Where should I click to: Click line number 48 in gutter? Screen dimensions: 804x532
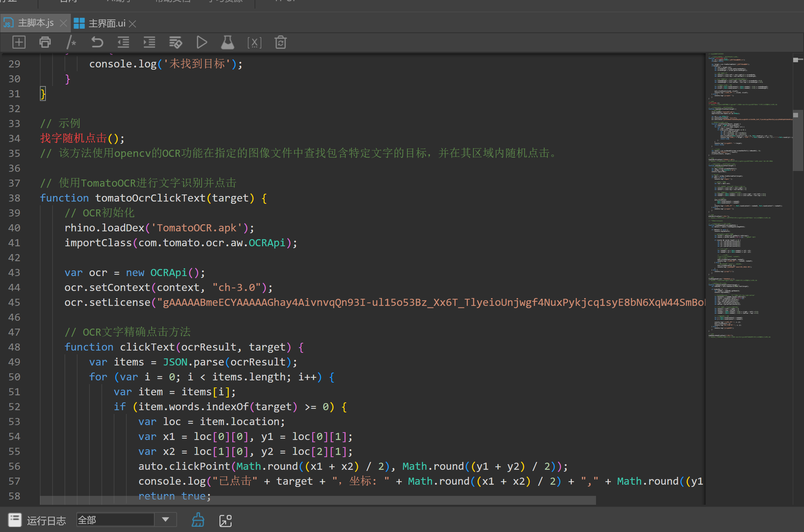coord(15,347)
